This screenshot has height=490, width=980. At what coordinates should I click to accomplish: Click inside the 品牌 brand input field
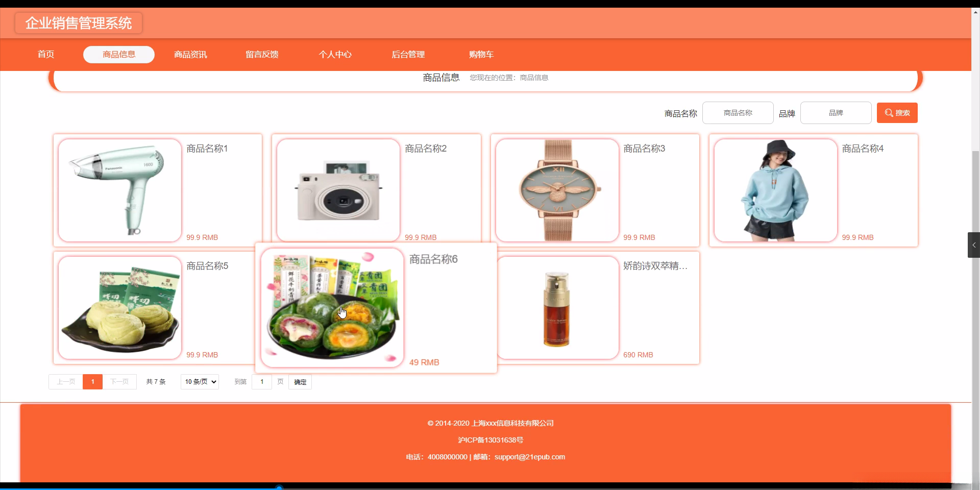click(836, 112)
